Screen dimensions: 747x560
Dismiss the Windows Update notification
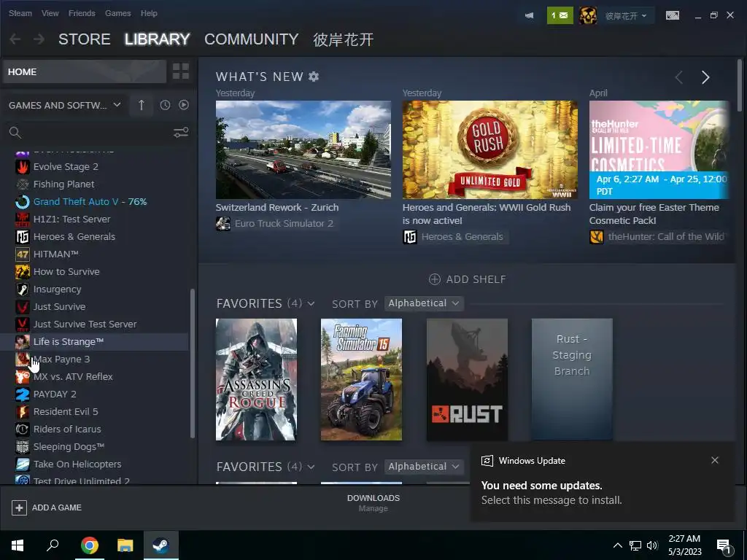[x=715, y=460]
